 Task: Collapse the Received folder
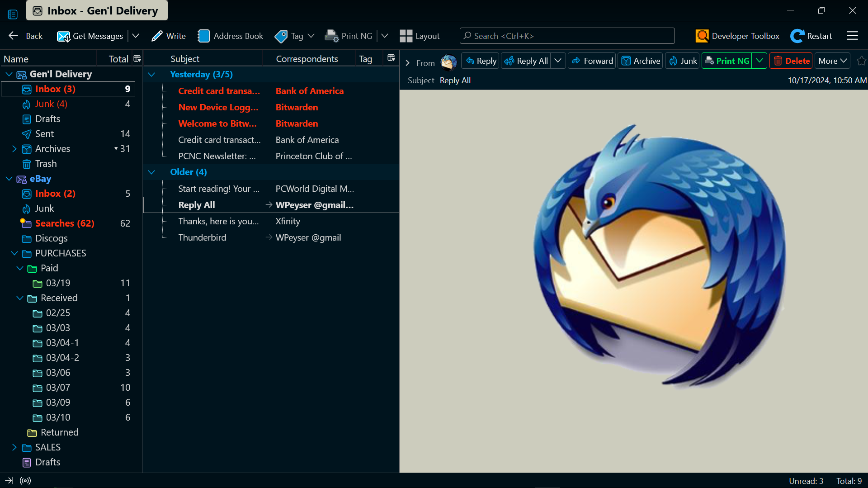click(19, 298)
